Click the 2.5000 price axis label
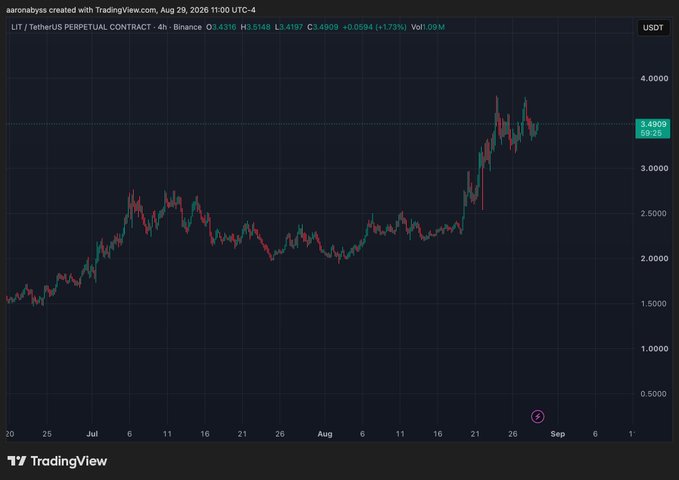 pos(654,214)
